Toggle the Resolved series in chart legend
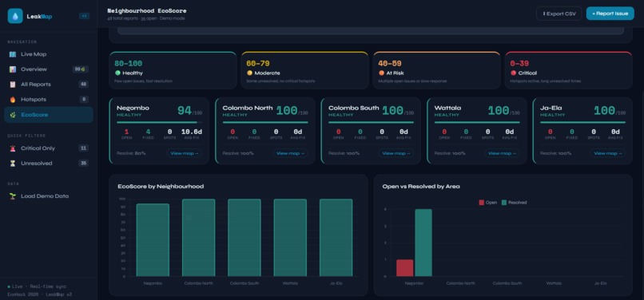644x300 pixels. pos(514,203)
